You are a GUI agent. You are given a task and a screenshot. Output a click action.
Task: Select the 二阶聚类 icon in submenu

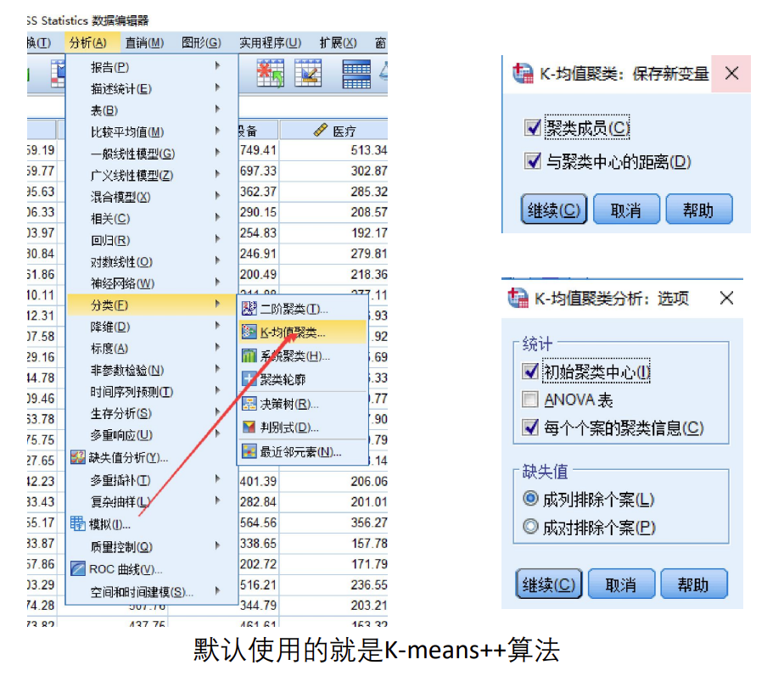point(249,309)
